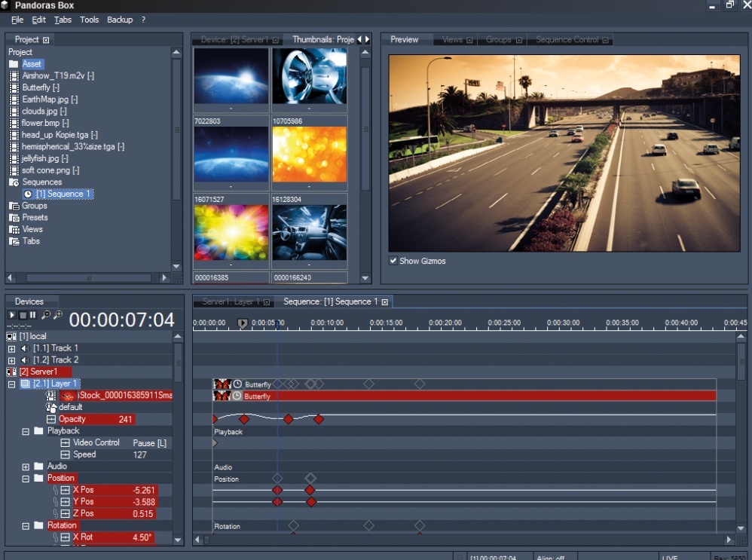Click the clock icon beside Sequence 1
The image size is (752, 560).
pos(28,194)
